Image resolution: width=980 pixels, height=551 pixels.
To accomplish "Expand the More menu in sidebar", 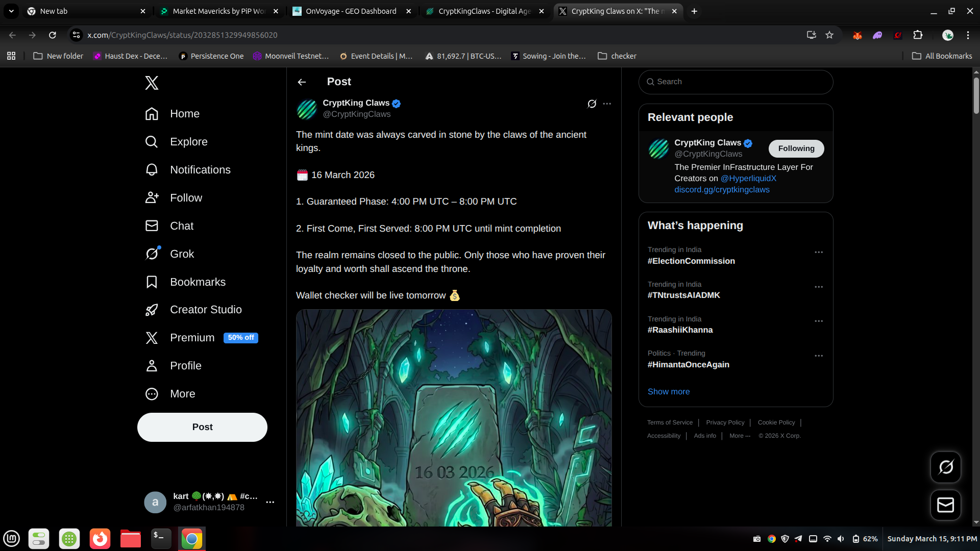I will coord(170,394).
